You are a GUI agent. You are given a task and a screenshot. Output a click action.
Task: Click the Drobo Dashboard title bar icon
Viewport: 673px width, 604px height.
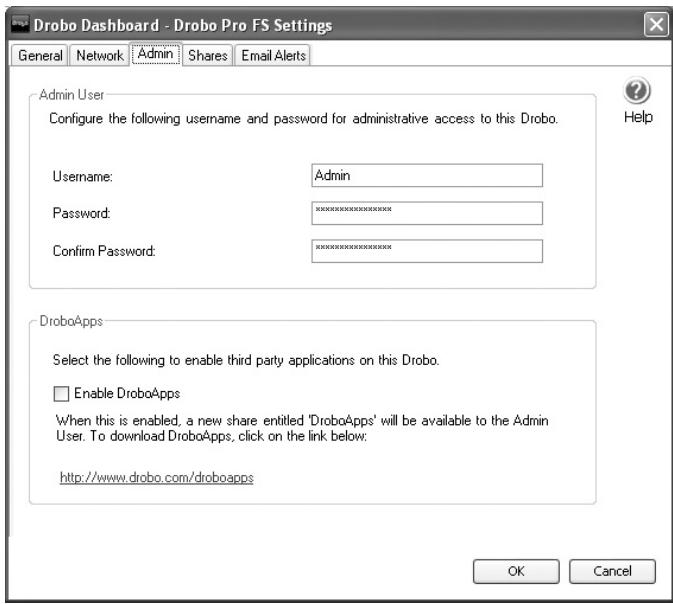[x=20, y=24]
